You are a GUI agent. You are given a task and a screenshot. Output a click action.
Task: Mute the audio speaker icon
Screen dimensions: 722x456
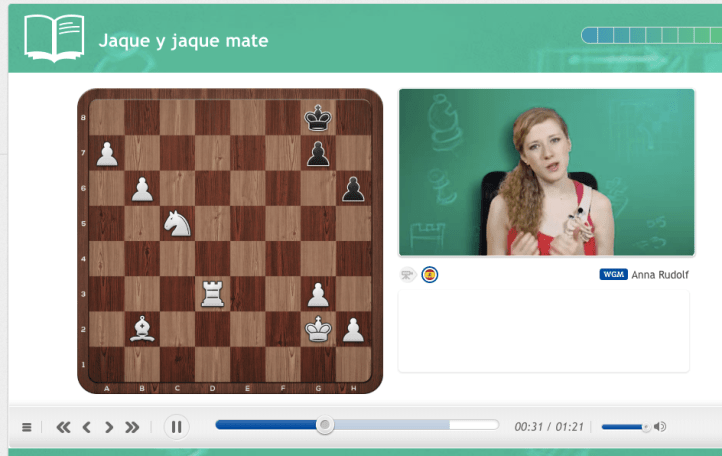(660, 427)
